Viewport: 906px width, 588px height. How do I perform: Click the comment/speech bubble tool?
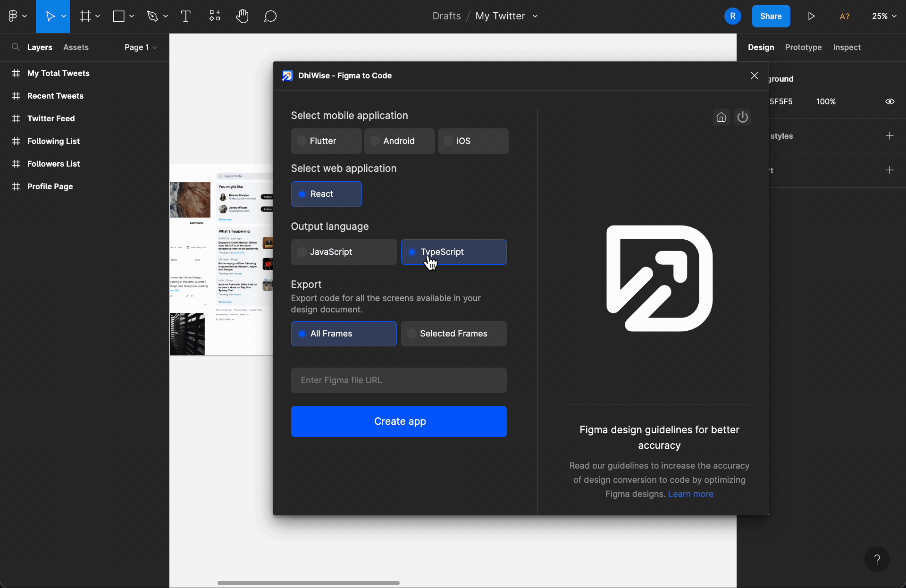click(x=269, y=16)
